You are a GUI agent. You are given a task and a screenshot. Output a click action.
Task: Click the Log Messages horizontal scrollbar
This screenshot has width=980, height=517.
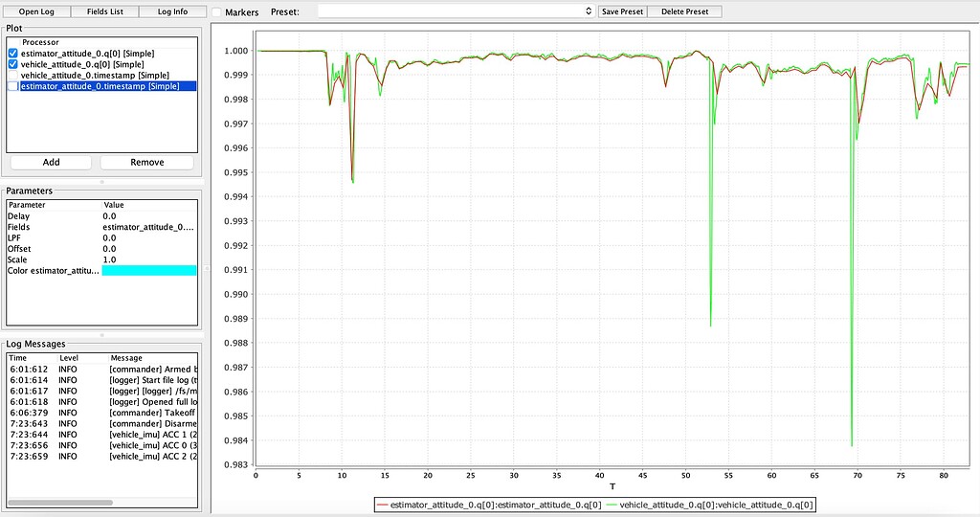pyautogui.click(x=60, y=503)
